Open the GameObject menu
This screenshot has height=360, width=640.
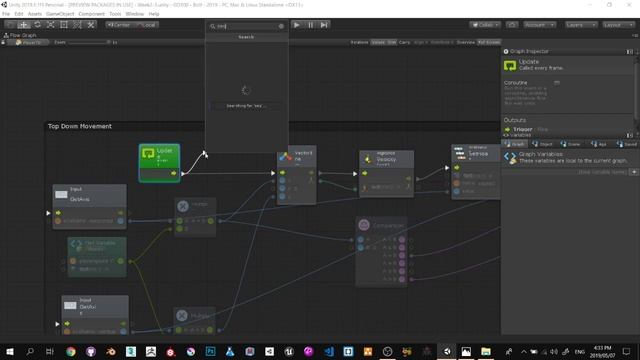click(60, 14)
